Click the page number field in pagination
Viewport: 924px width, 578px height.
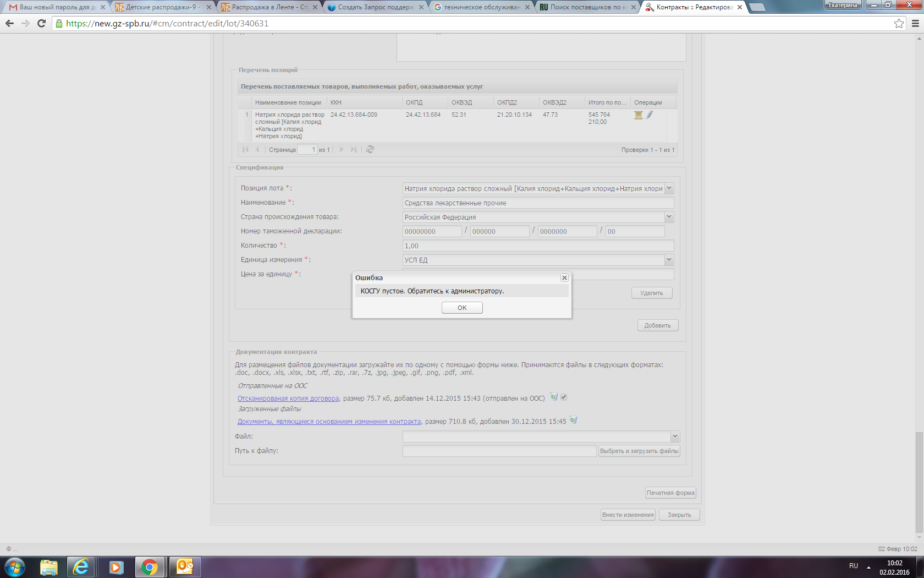pos(307,149)
